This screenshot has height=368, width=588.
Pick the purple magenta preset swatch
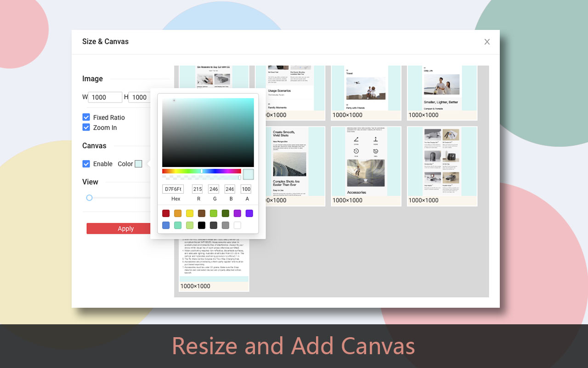click(237, 213)
